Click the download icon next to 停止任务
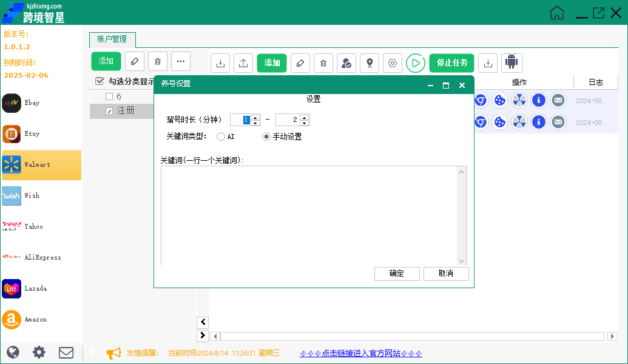The width and height of the screenshot is (628, 364). coord(488,63)
